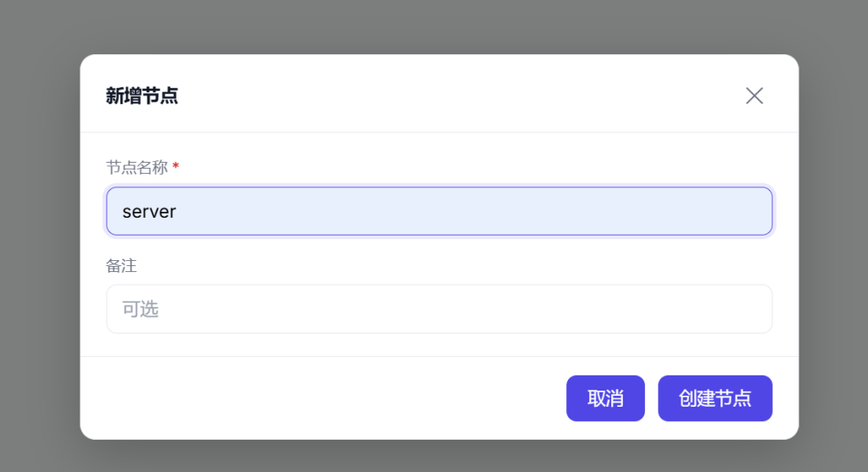The height and width of the screenshot is (472, 868).
Task: Click the 创建节点 button
Action: pos(715,398)
